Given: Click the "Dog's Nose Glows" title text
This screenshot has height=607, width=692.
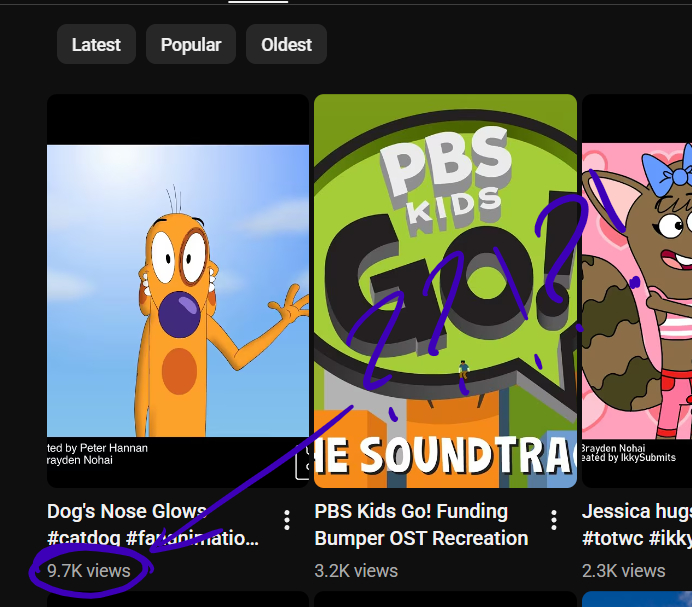Looking at the screenshot, I should pos(127,512).
